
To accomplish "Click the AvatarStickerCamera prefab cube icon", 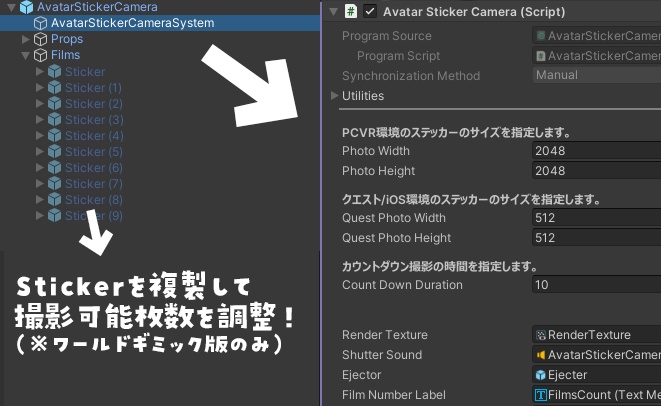I will tap(27, 7).
